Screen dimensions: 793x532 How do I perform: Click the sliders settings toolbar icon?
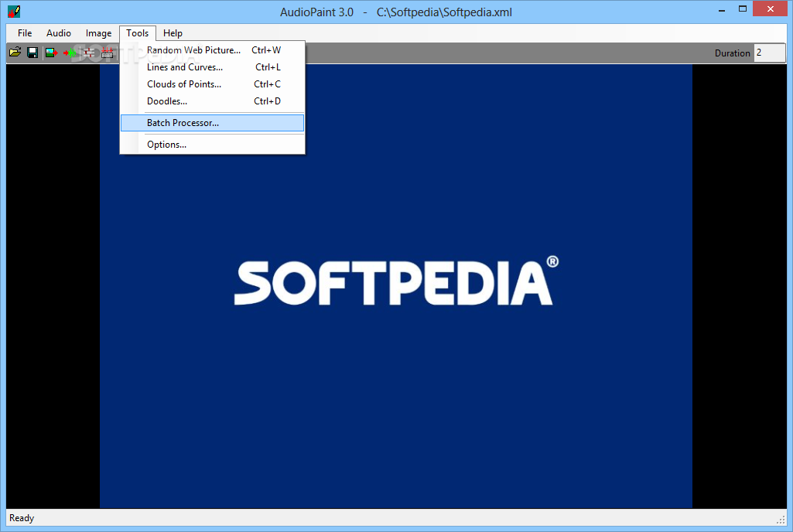89,53
